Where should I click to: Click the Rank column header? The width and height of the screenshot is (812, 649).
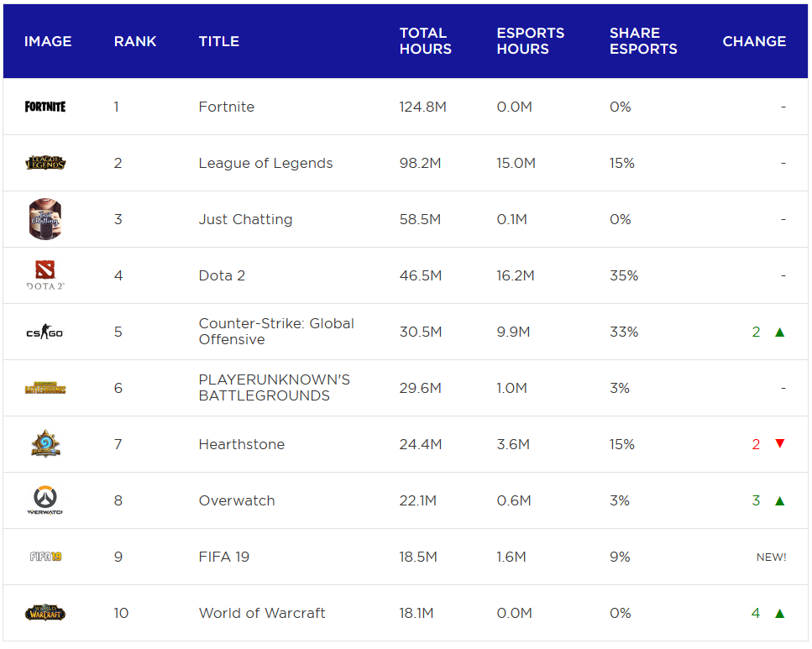click(x=135, y=41)
